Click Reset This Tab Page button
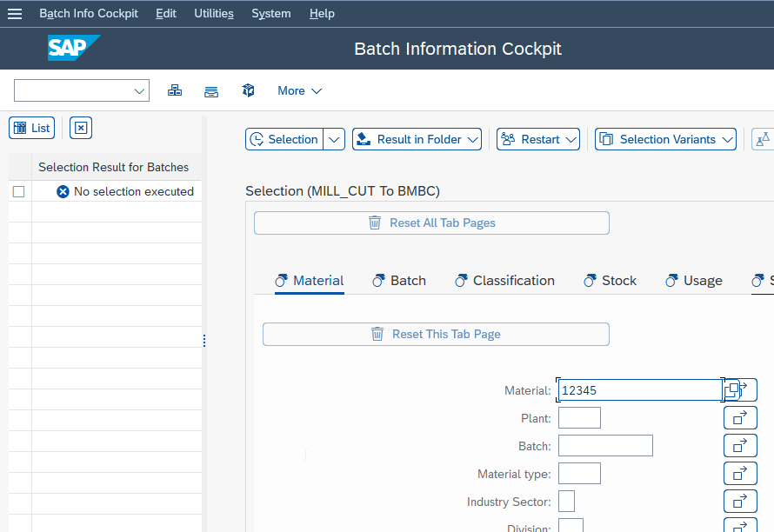774x532 pixels. click(436, 334)
